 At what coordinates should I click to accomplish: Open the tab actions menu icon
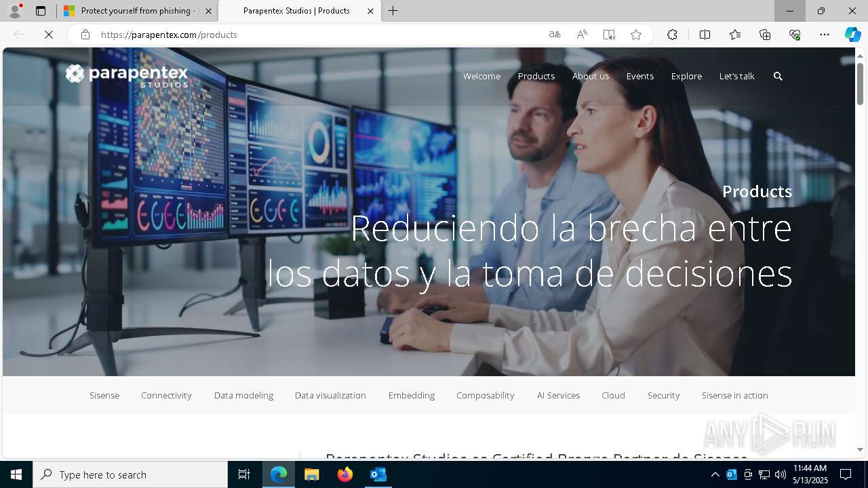coord(41,11)
